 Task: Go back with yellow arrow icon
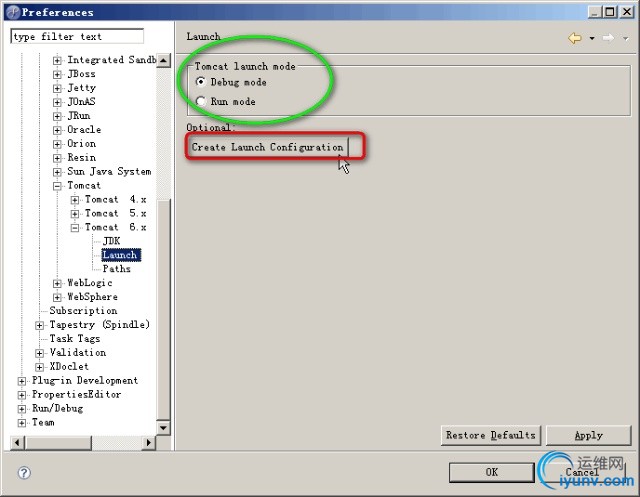coord(575,38)
